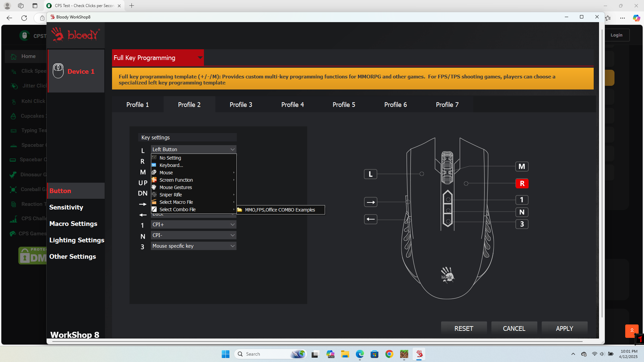Open the Mouse specific key dropdown

coord(194,246)
